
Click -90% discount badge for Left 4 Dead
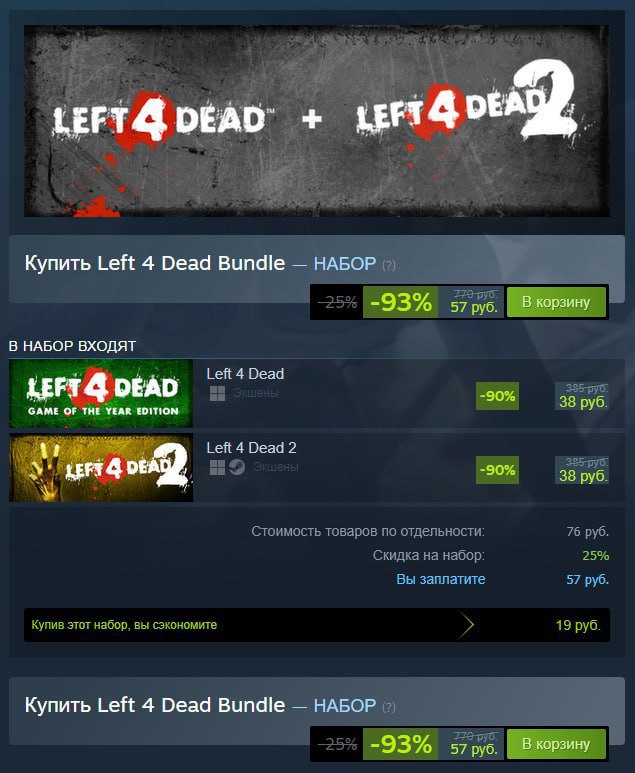pyautogui.click(x=497, y=396)
